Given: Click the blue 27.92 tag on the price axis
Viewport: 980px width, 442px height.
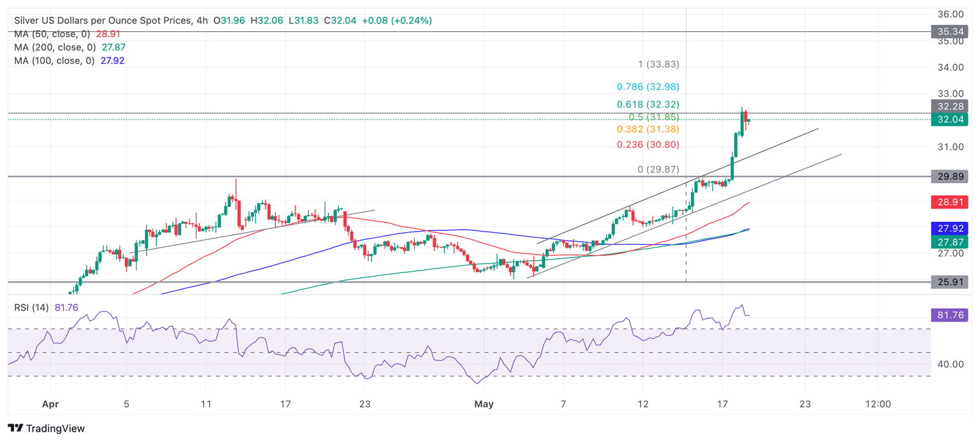Looking at the screenshot, I should [949, 228].
